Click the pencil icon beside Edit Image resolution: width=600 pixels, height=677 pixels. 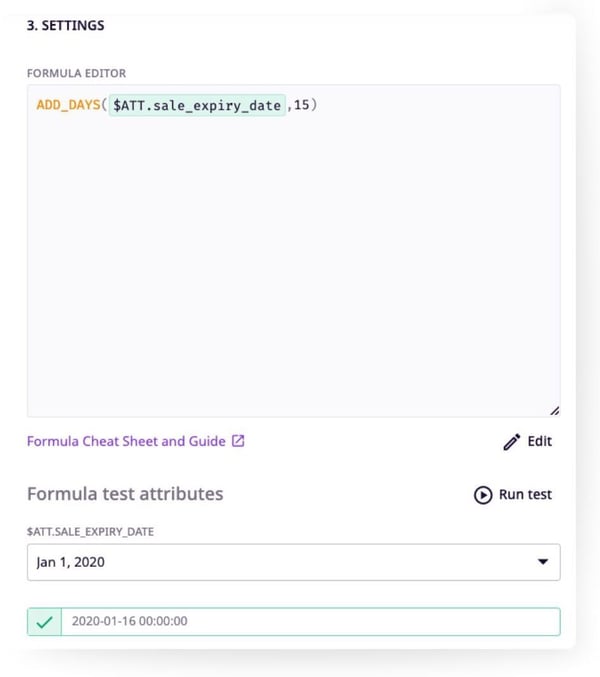tap(511, 441)
